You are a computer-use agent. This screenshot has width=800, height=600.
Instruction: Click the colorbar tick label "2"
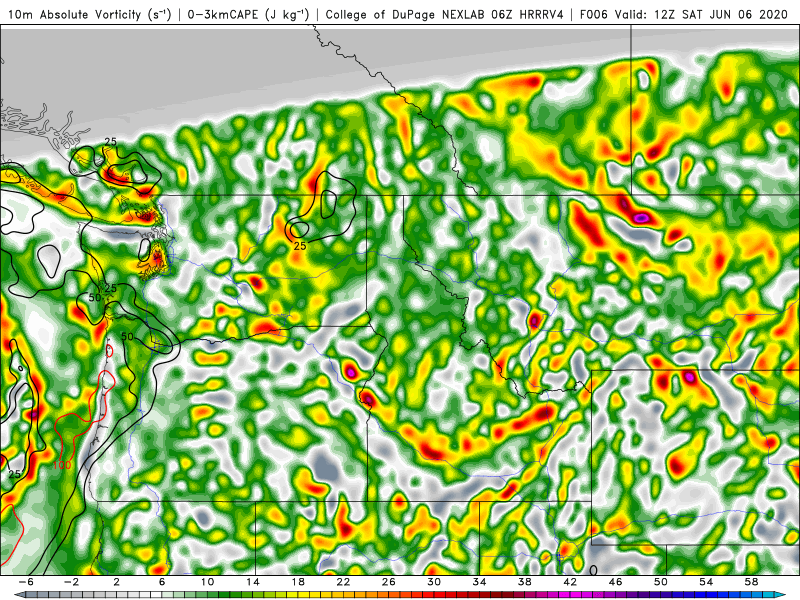click(117, 582)
